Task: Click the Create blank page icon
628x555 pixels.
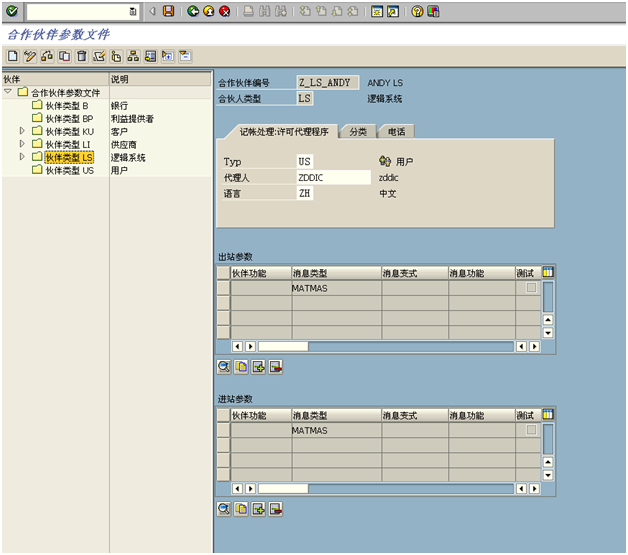Action: coord(12,56)
